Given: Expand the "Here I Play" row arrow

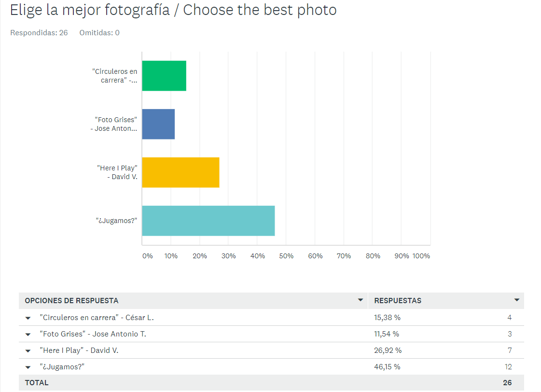Looking at the screenshot, I should coord(28,351).
